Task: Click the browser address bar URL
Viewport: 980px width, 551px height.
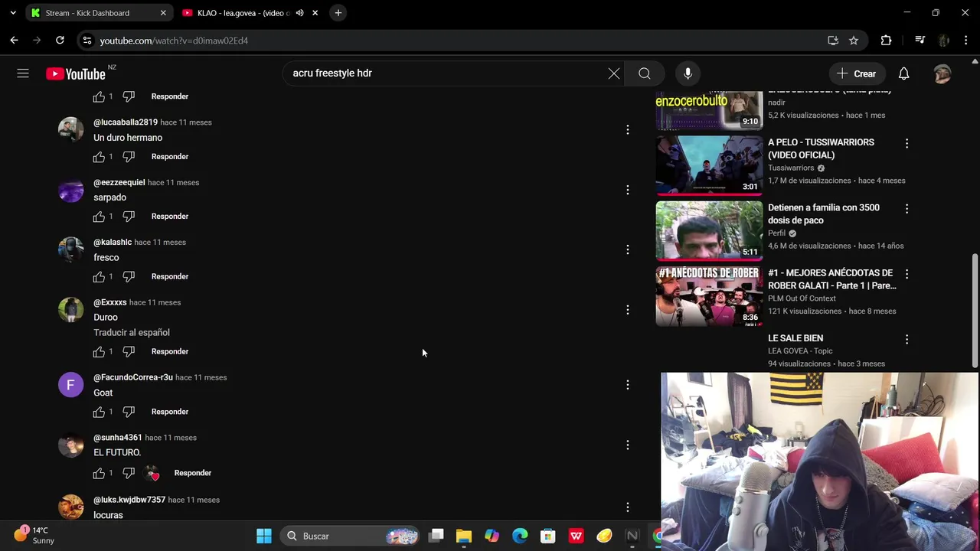Action: pos(174,41)
